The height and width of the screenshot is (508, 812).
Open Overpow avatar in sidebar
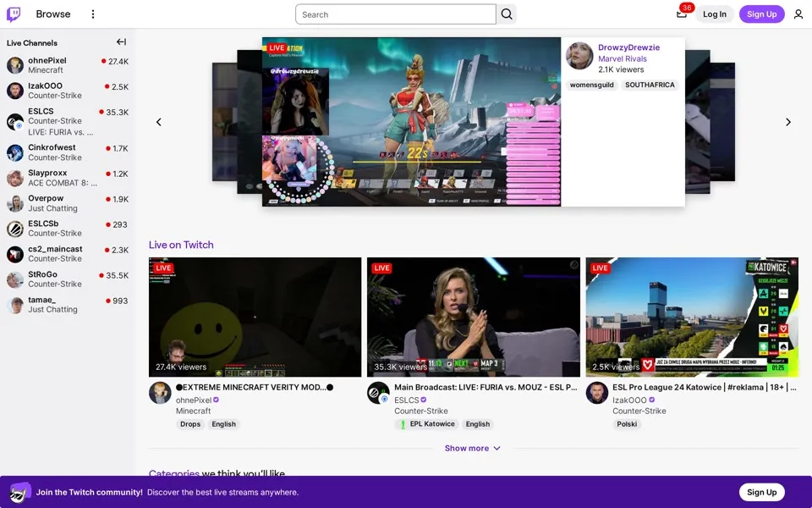[15, 203]
